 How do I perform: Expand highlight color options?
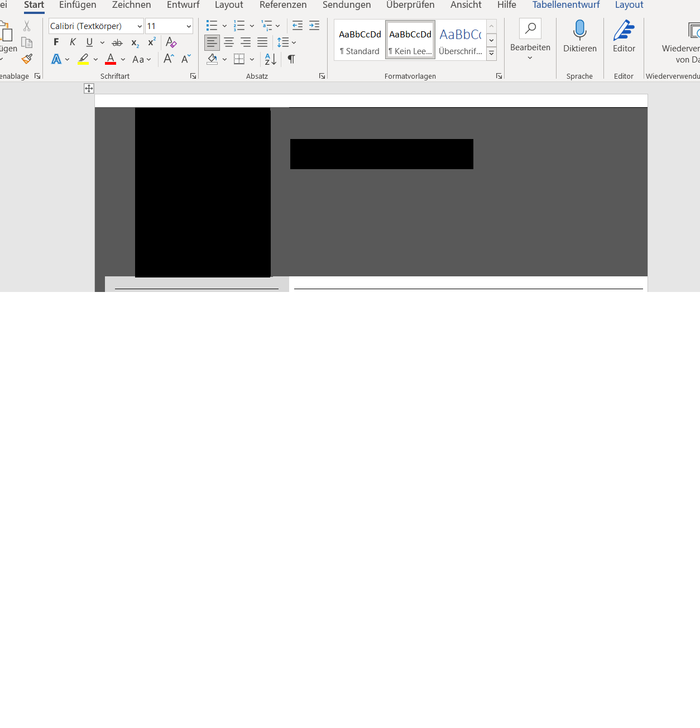[x=95, y=59]
